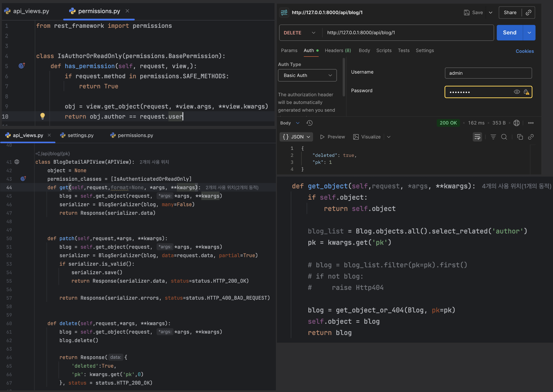The width and height of the screenshot is (553, 392).
Task: Open the three-dots response options menu
Action: pos(531,123)
